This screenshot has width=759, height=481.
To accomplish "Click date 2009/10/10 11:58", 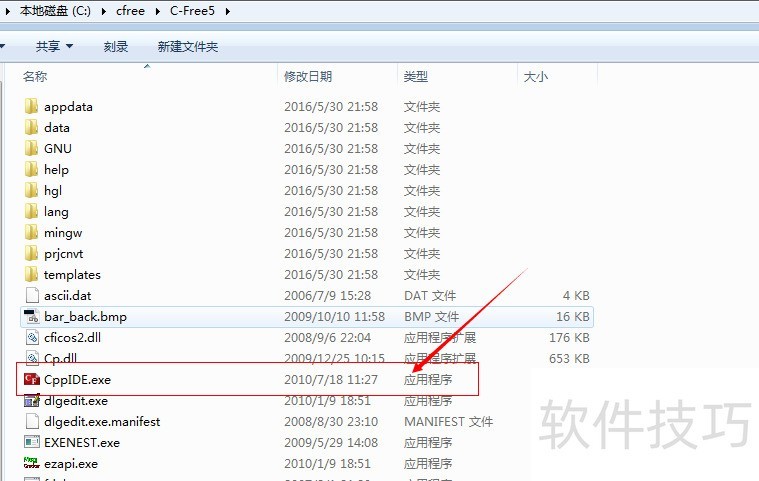I will [x=334, y=316].
